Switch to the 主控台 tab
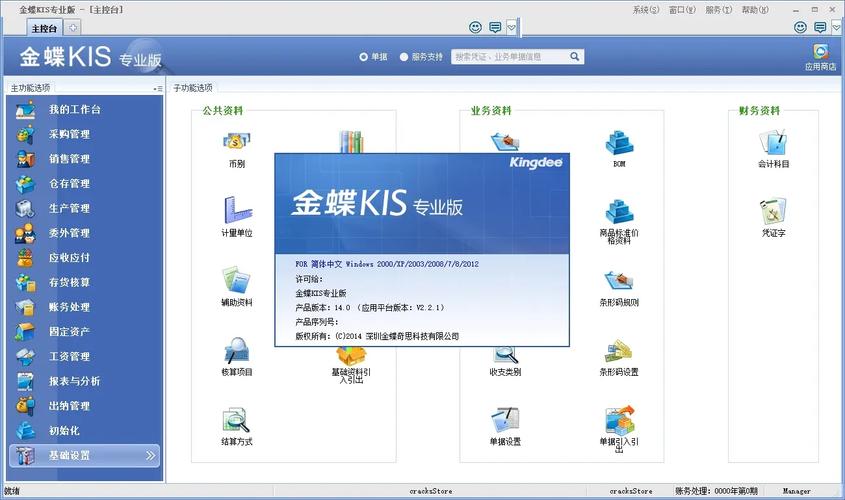Viewport: 845px width, 500px height. (x=44, y=27)
